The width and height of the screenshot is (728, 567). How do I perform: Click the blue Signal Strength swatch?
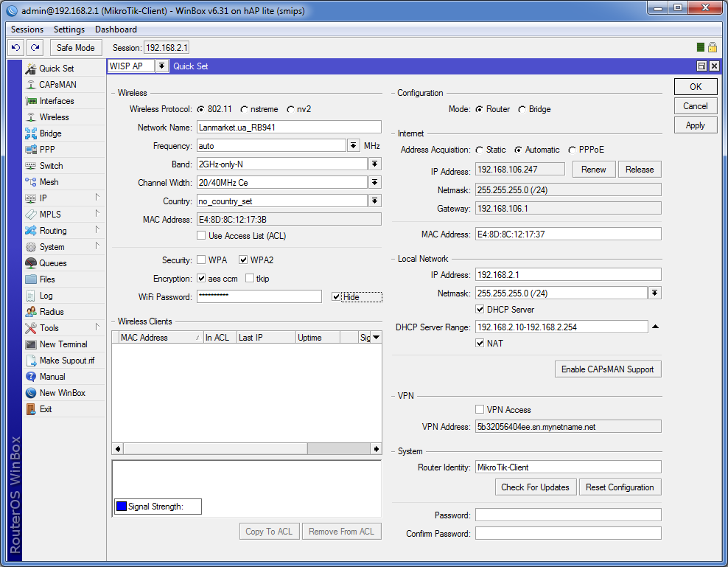(x=121, y=507)
